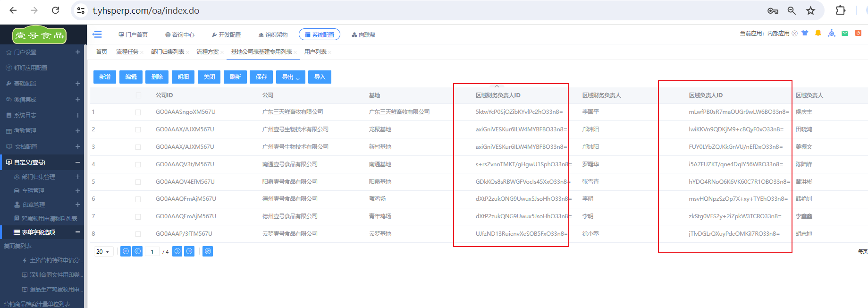Open the 导出 export dropdown
The width and height of the screenshot is (868, 308).
click(x=291, y=77)
